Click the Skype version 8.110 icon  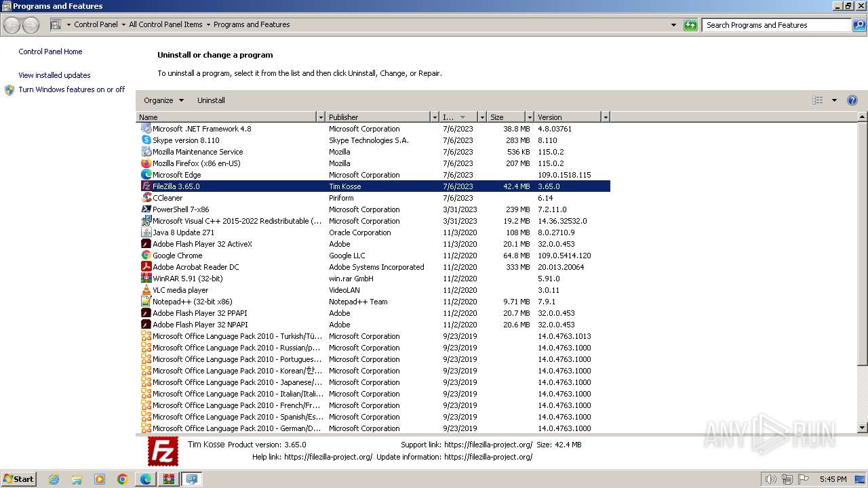point(146,140)
